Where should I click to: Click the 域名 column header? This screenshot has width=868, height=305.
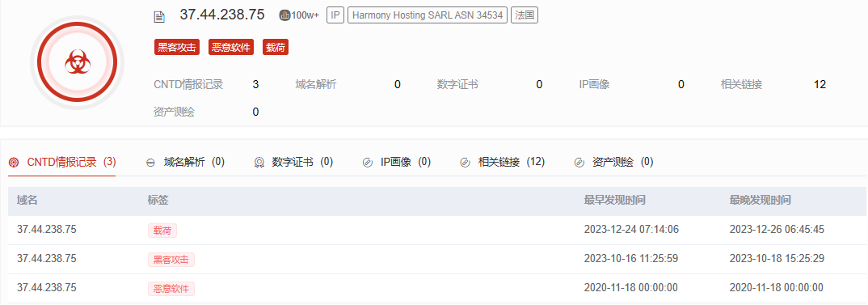pos(27,200)
